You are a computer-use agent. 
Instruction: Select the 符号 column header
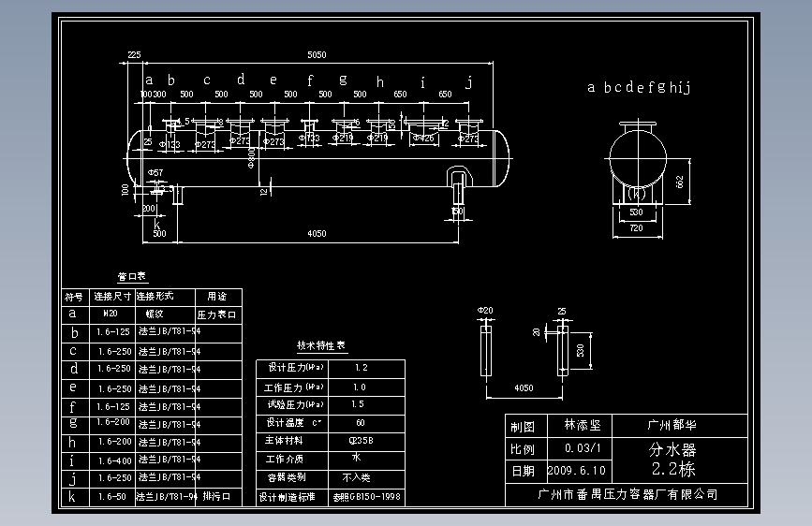[74, 297]
